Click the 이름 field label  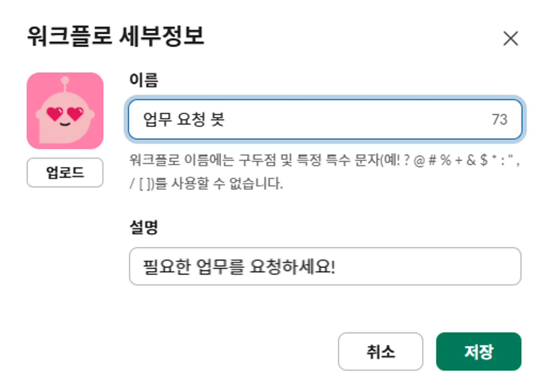(144, 80)
